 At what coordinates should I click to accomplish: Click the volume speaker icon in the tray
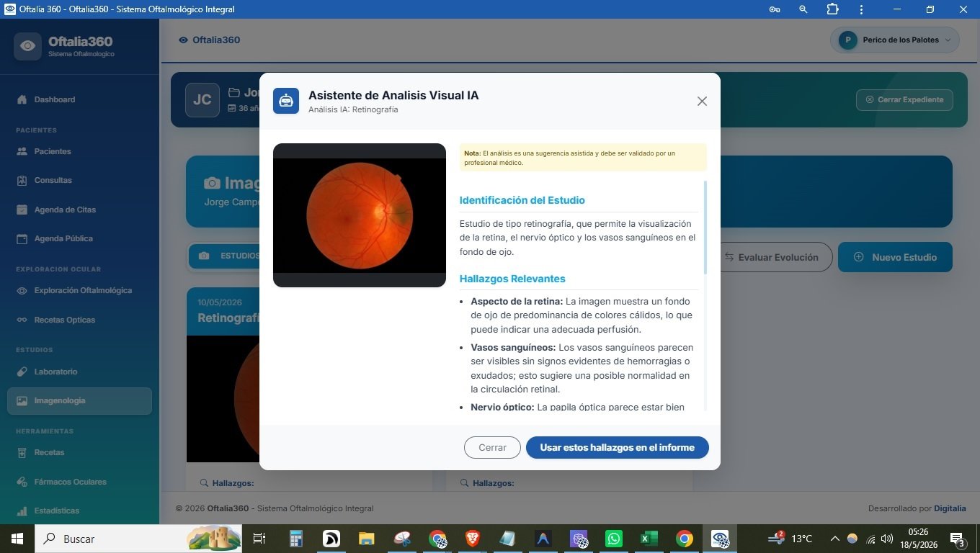[x=887, y=539]
